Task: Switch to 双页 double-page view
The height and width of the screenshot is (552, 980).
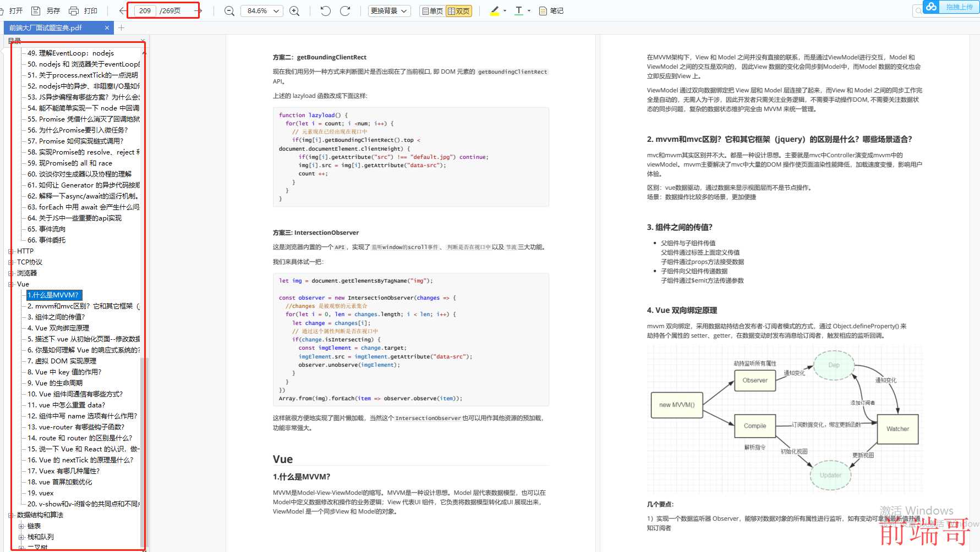Action: point(459,10)
